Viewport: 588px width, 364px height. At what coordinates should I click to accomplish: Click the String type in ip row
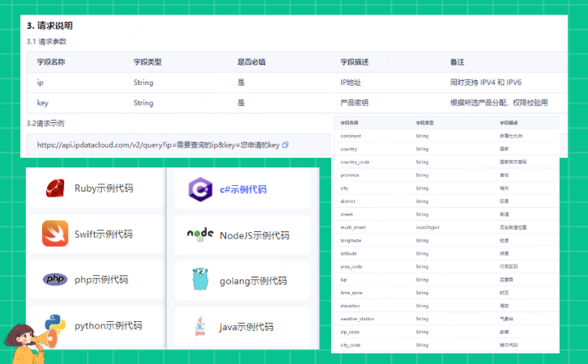[x=143, y=83]
